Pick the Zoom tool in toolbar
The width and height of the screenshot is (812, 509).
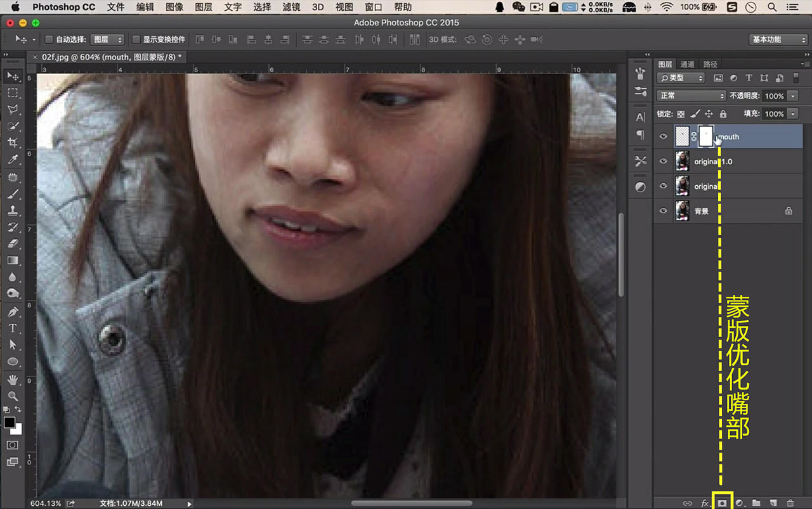13,396
